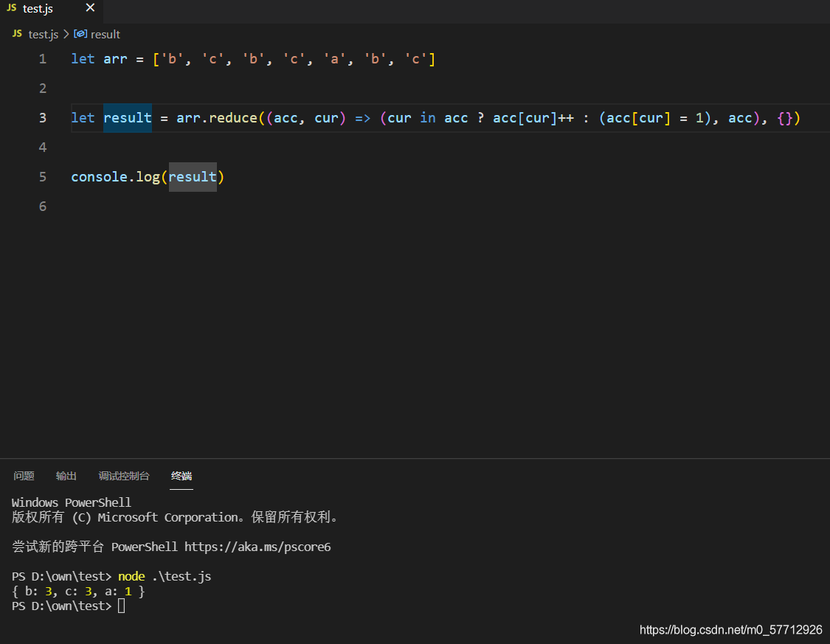Screen dimensions: 830x644
Task: Click line number 1 in gutter
Action: pyautogui.click(x=43, y=59)
